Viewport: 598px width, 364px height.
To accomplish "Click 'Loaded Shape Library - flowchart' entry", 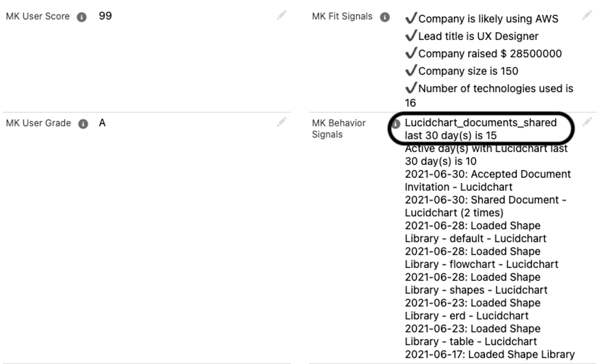I will [481, 258].
